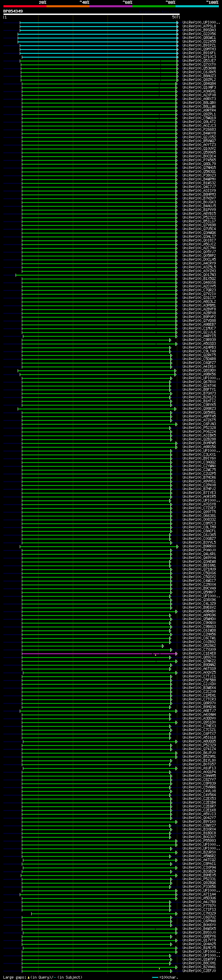Select hit label UniRef100_Q2JS52
Viewport: 222px width, 980px height.
click(x=199, y=137)
